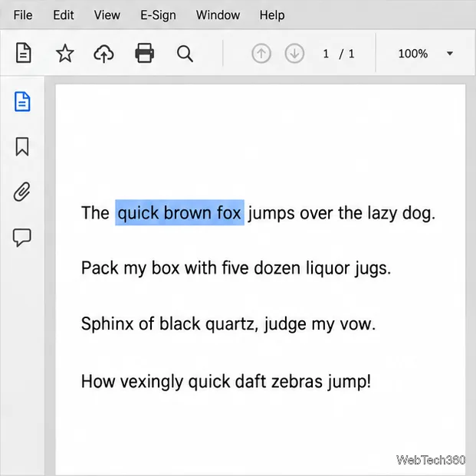Viewport: 476px width, 476px height.
Task: Open the zoom level dropdown arrow
Action: [450, 54]
